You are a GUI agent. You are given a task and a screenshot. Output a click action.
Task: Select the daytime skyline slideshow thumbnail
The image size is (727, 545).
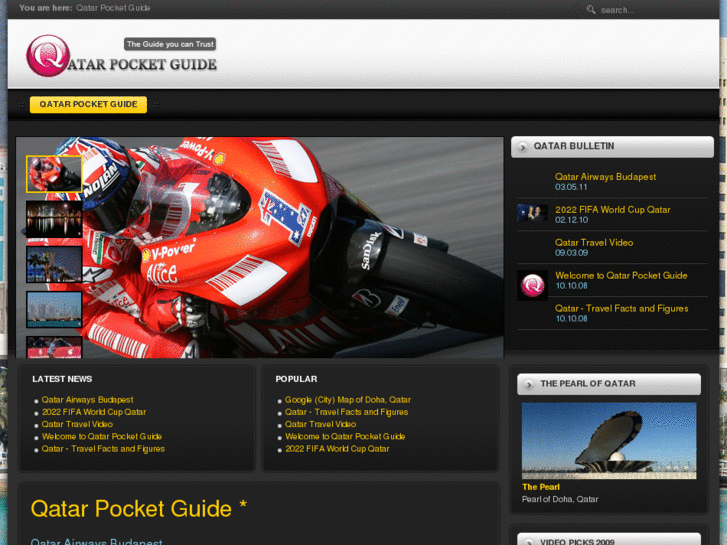[54, 309]
